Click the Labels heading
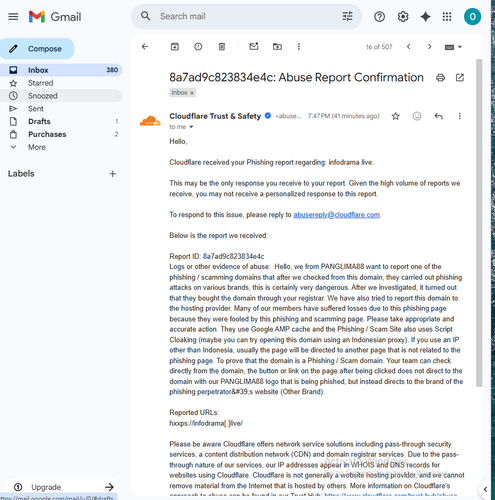This screenshot has width=495, height=500. (21, 174)
